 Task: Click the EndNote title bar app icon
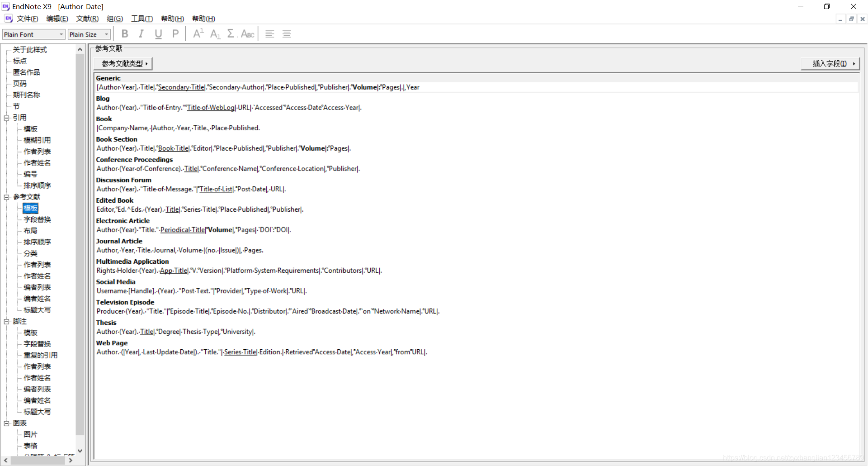point(5,6)
